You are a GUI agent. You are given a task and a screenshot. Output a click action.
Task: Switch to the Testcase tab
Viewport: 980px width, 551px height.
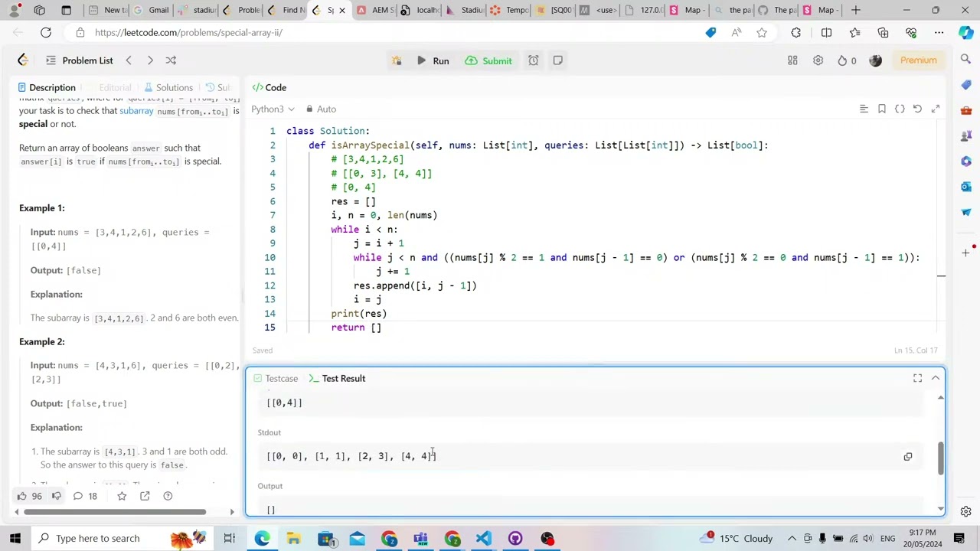tap(276, 378)
